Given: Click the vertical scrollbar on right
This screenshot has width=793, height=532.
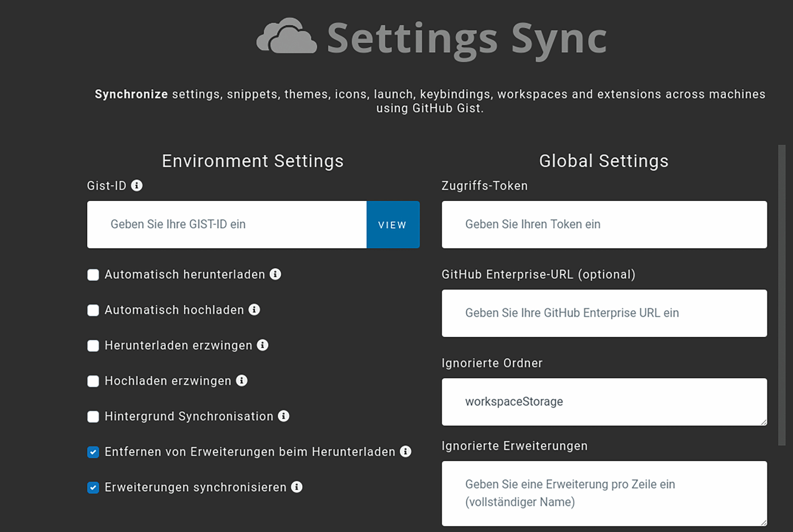Looking at the screenshot, I should pos(782,294).
